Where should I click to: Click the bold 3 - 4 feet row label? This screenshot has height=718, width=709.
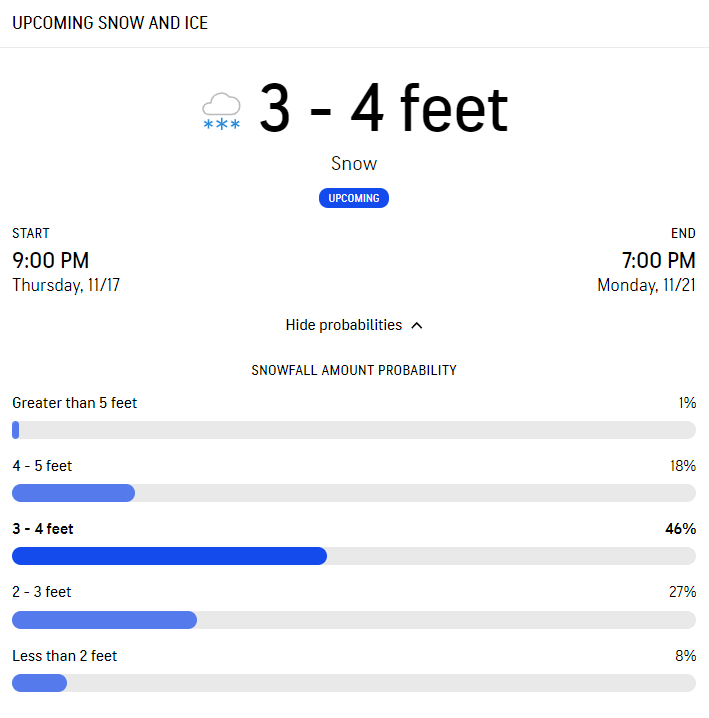coord(43,529)
